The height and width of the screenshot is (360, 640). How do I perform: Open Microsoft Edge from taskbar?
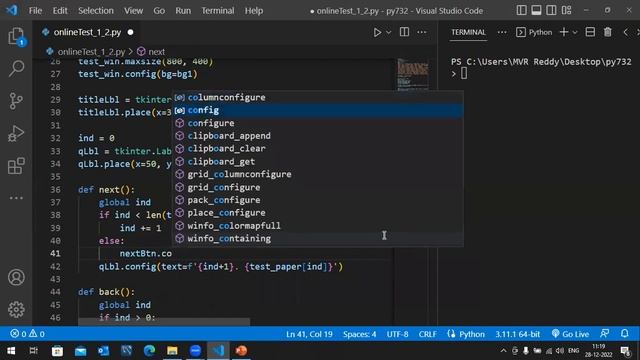pos(149,351)
